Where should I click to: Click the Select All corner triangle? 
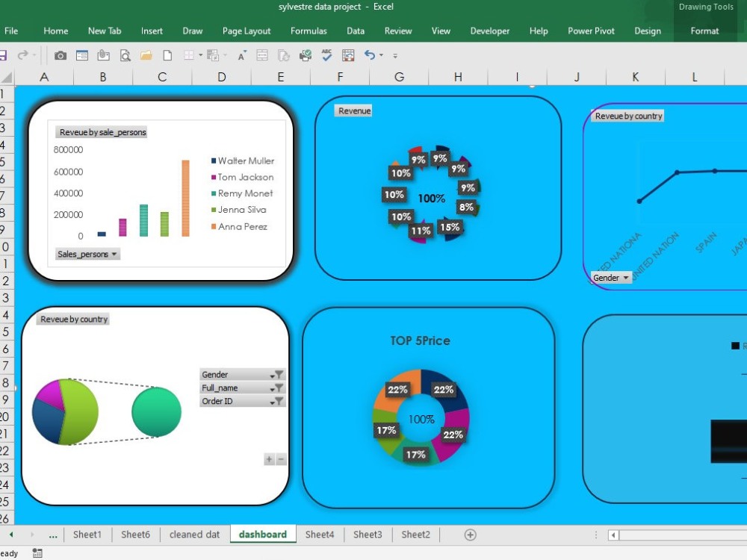7,78
